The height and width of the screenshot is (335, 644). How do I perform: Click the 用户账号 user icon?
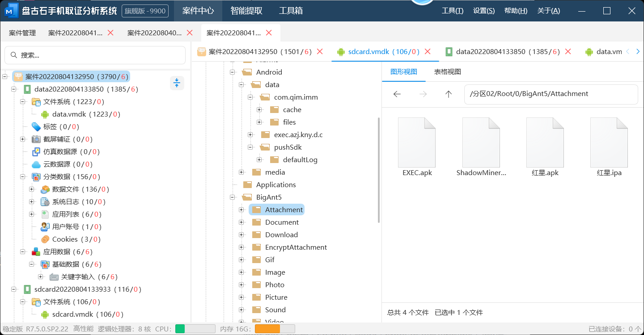45,227
